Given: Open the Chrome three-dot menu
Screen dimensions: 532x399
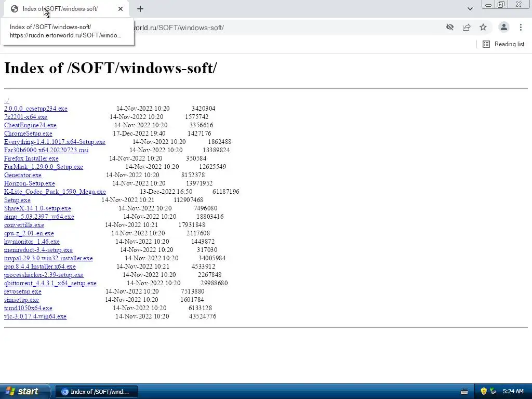Looking at the screenshot, I should pos(521,27).
